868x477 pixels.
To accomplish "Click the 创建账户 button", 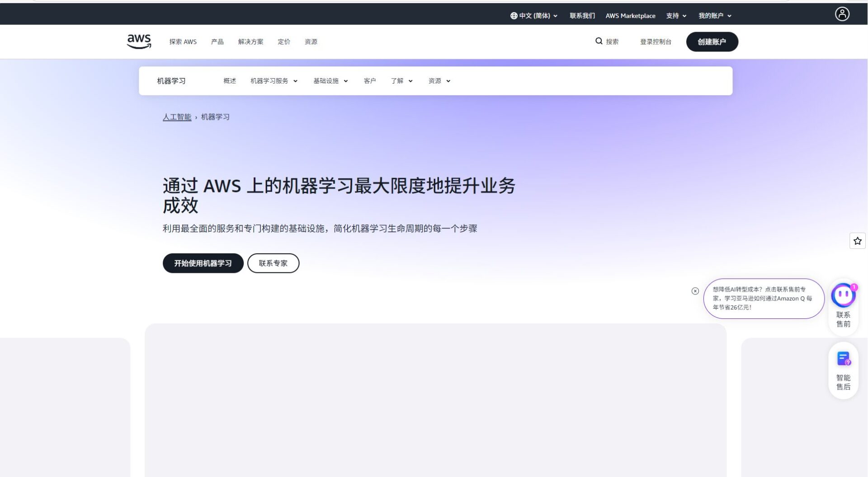I will click(712, 42).
